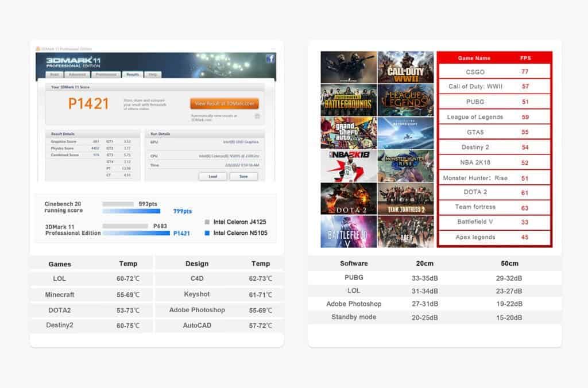
Task: Open the Help tab in 3DMark
Action: [x=153, y=75]
